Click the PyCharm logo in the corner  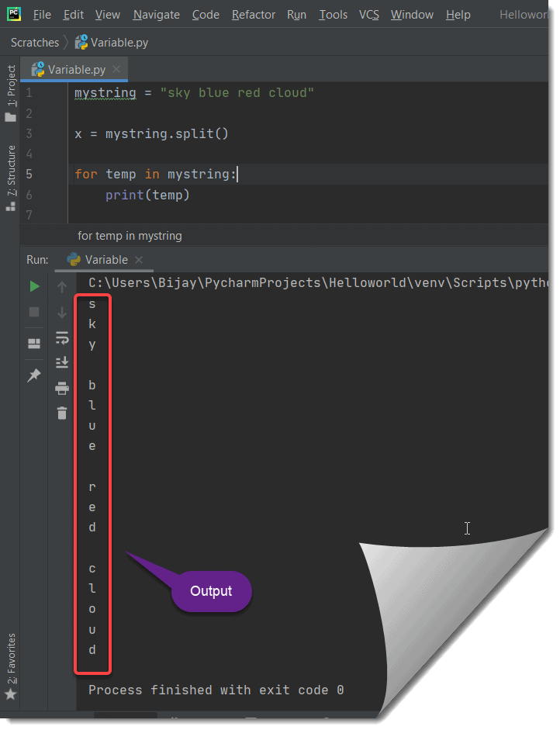tap(12, 12)
